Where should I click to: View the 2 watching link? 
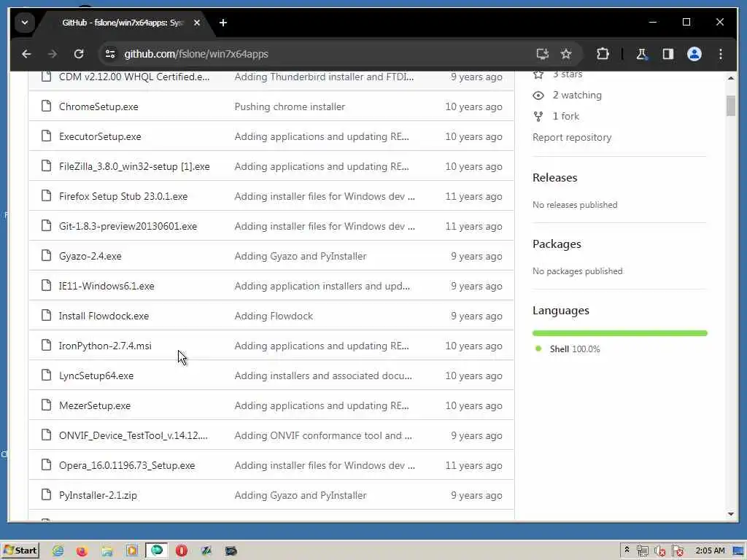tap(567, 96)
